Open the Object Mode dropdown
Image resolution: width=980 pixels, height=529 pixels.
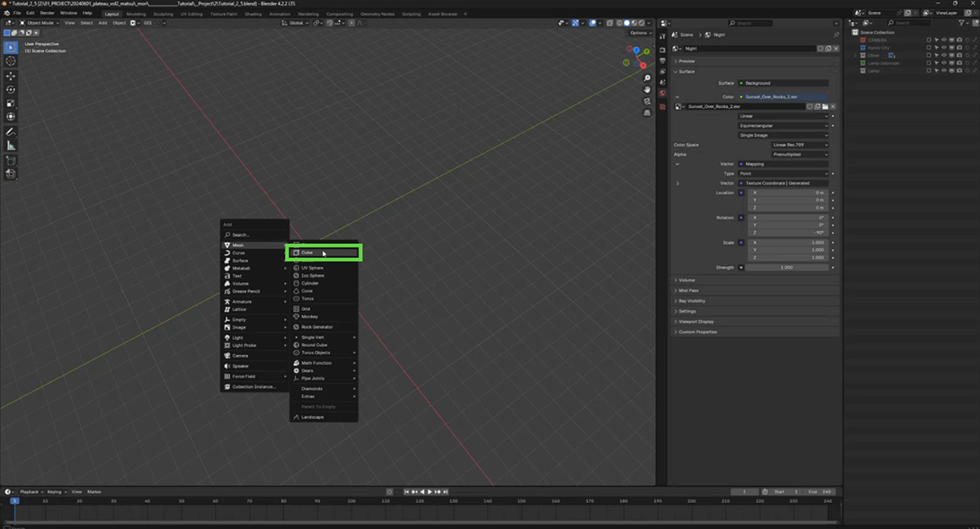click(x=41, y=23)
